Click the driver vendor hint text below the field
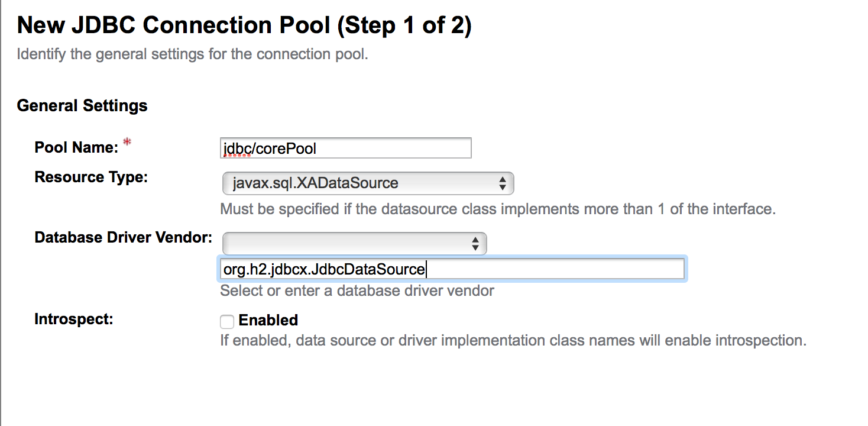Screen dimensions: 868x426 click(357, 291)
